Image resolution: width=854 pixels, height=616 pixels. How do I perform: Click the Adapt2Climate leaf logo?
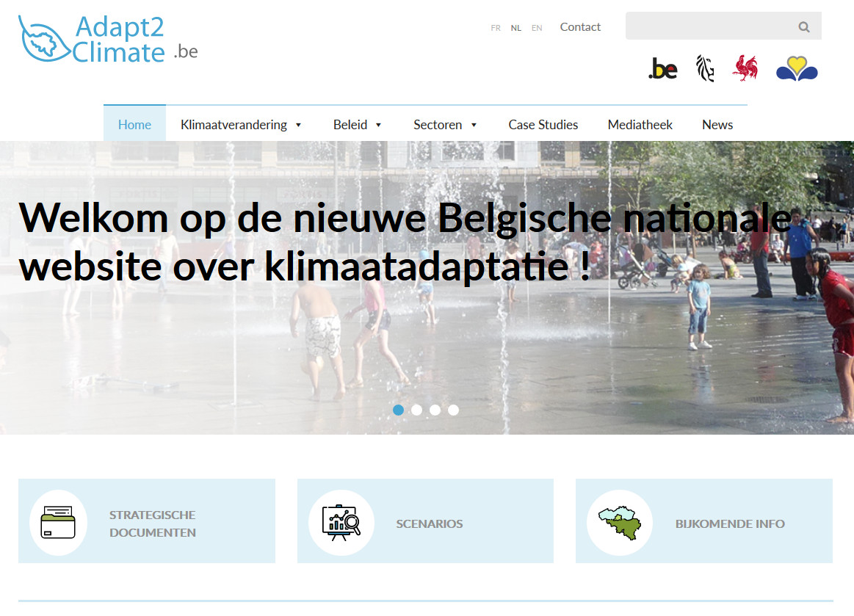point(46,39)
